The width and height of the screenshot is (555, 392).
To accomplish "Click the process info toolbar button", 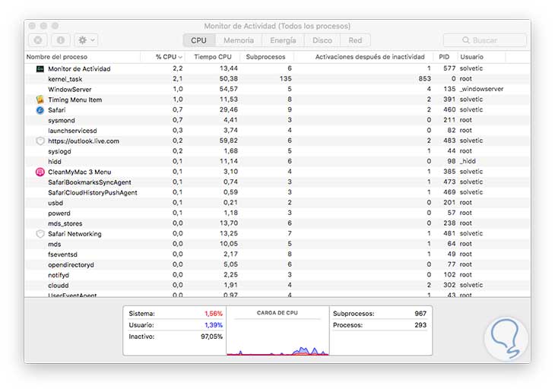I will point(61,40).
